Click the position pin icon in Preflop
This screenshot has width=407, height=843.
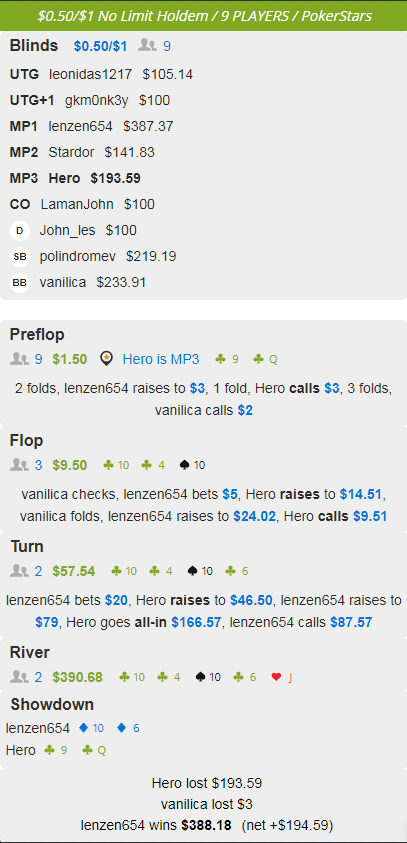(x=107, y=359)
